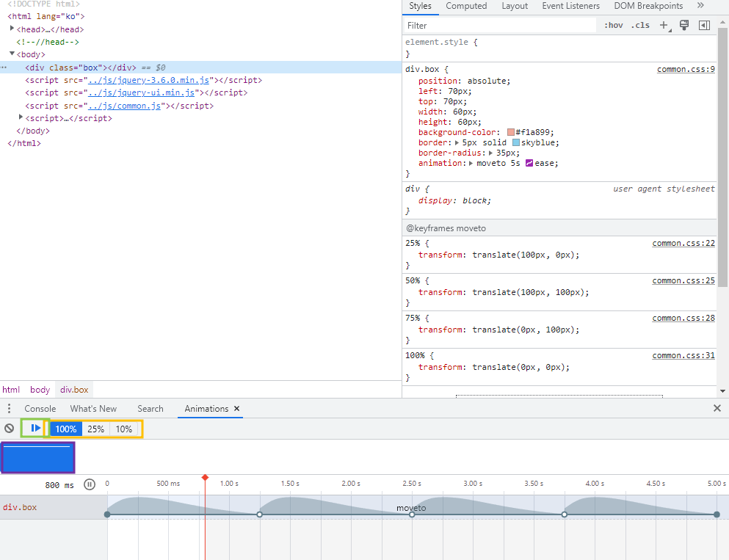Viewport: 729px width, 560px height.
Task: Click the div.box animation row label
Action: (20, 507)
